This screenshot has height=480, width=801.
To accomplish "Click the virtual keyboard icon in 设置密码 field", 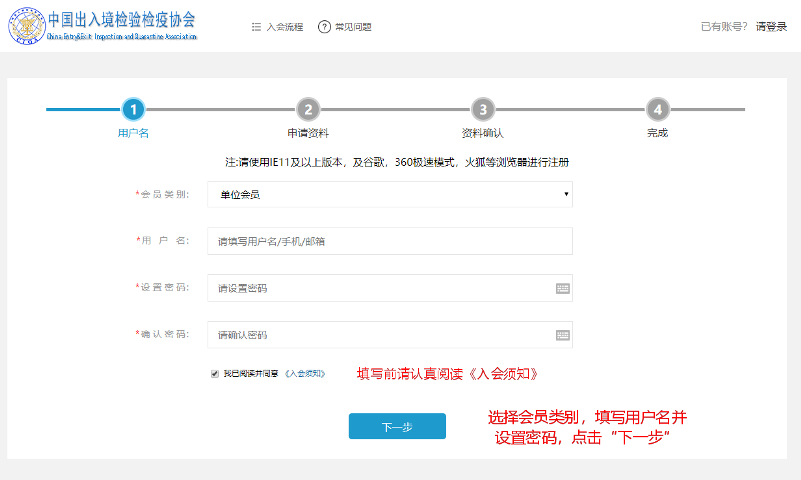I will 563,288.
